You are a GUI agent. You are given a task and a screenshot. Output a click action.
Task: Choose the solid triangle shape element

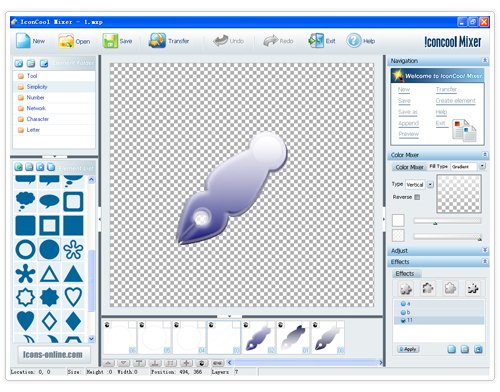pos(73,274)
